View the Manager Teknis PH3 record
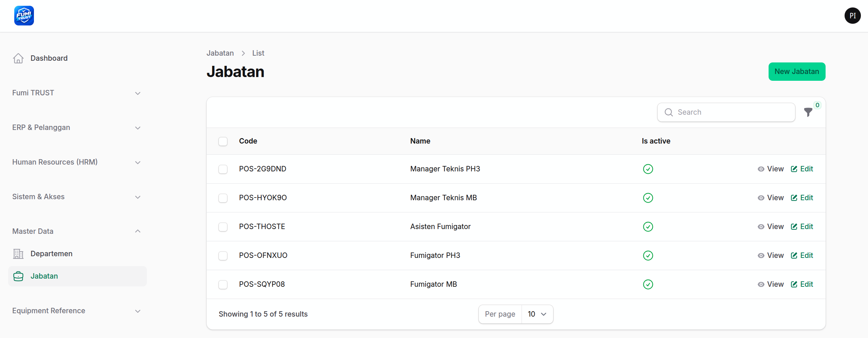868x338 pixels. 771,169
